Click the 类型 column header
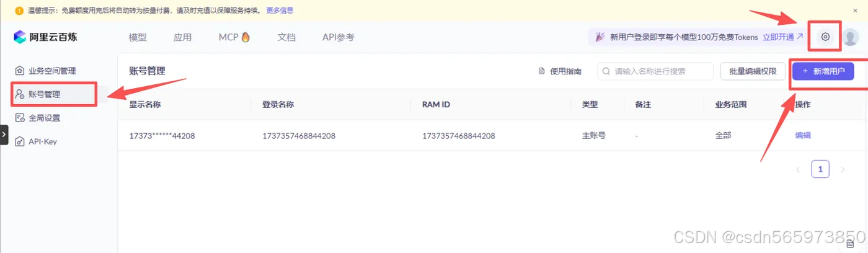Screen dimensions: 868x253 tap(590, 104)
